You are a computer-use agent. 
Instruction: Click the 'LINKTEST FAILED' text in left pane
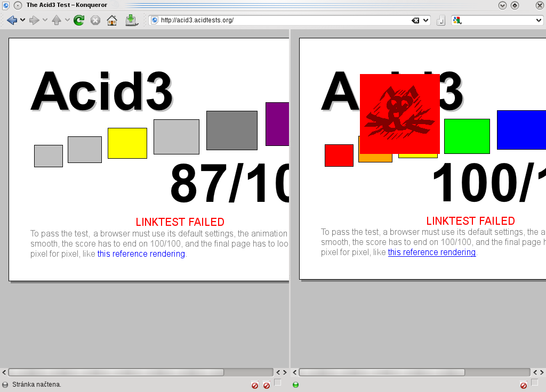point(180,222)
